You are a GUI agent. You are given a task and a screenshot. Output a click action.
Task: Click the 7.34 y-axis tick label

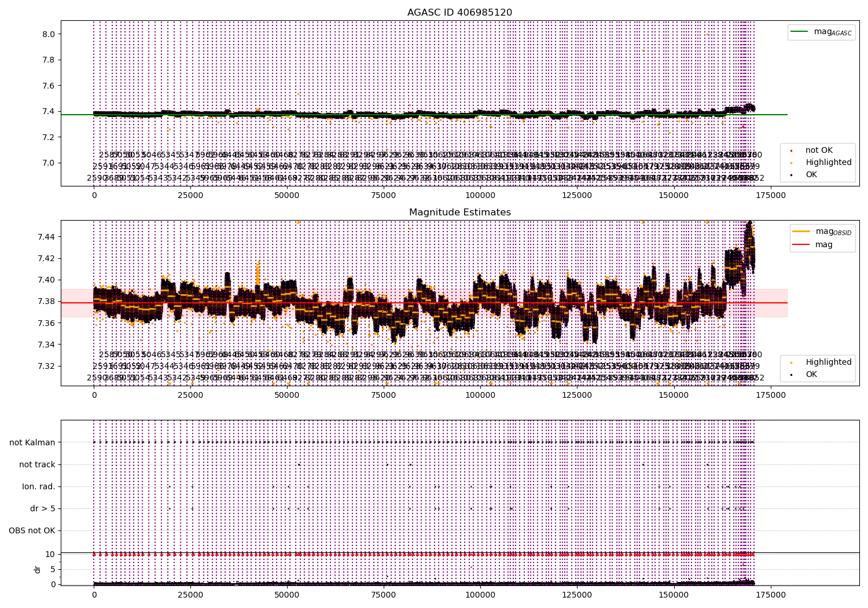(46, 345)
